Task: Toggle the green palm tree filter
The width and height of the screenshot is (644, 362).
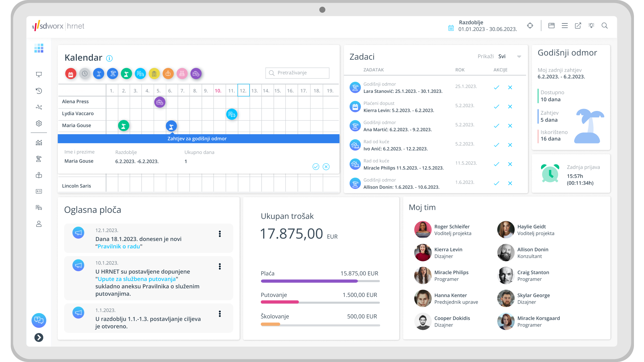Action: (x=126, y=73)
